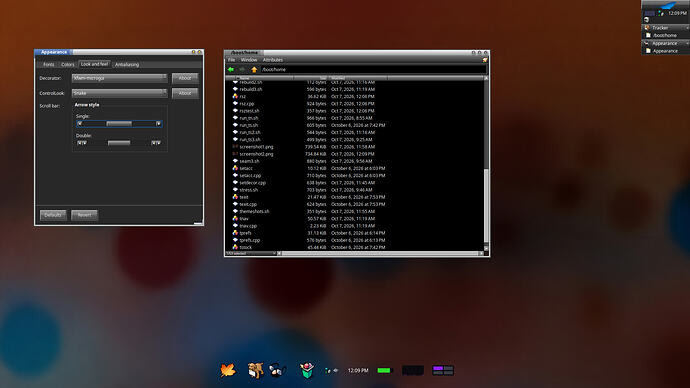This screenshot has height=388, width=690.
Task: Click the icon beside themeshots.sh
Action: pyautogui.click(x=235, y=211)
